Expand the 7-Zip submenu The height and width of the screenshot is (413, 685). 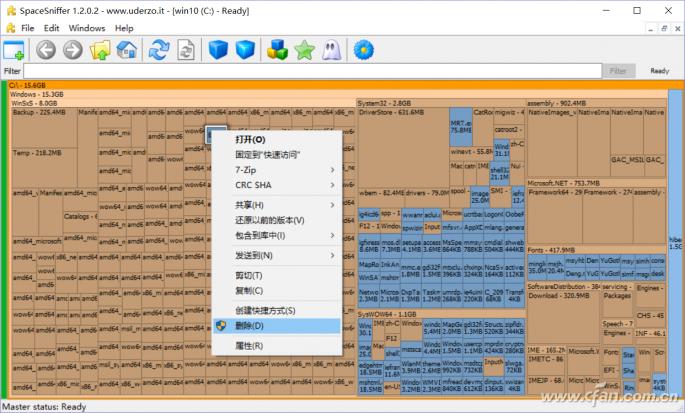277,170
